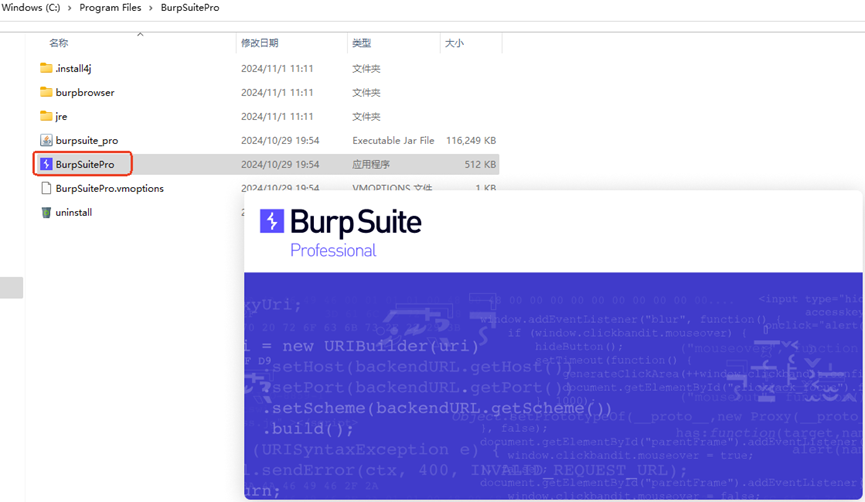Sort by 修改日期 column header
Image resolution: width=865 pixels, height=502 pixels.
(x=260, y=43)
